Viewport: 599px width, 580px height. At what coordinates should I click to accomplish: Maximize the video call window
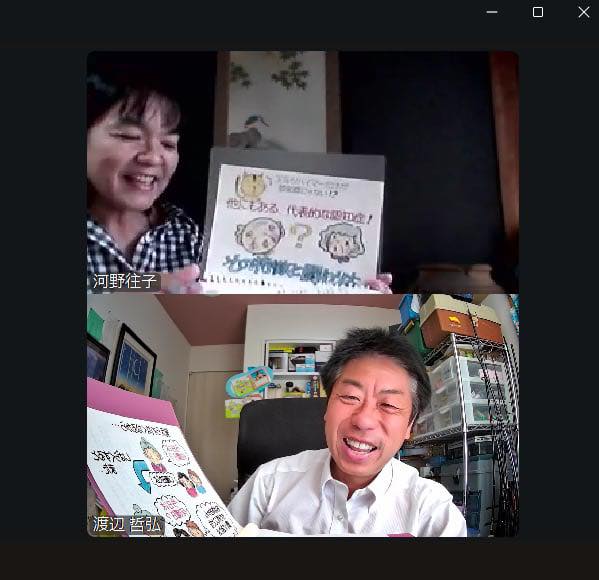[538, 12]
